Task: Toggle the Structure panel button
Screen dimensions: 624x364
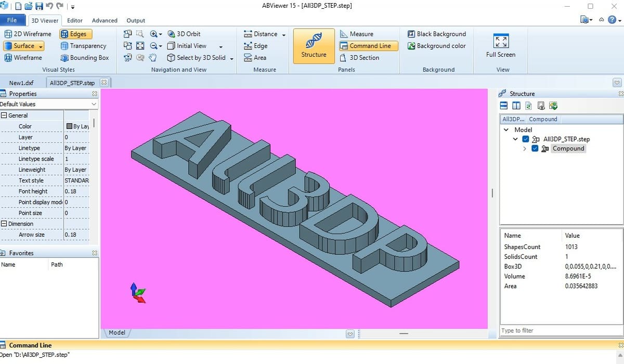Action: [314, 46]
